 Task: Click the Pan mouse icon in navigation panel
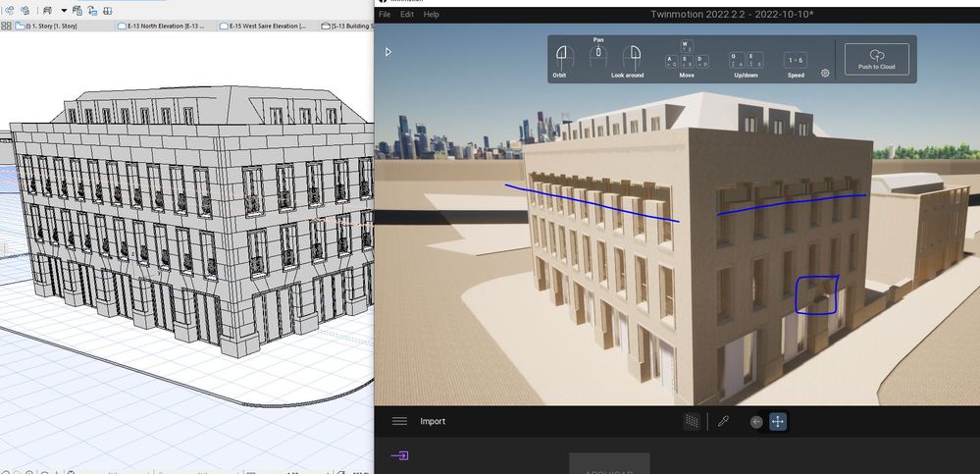[x=598, y=55]
